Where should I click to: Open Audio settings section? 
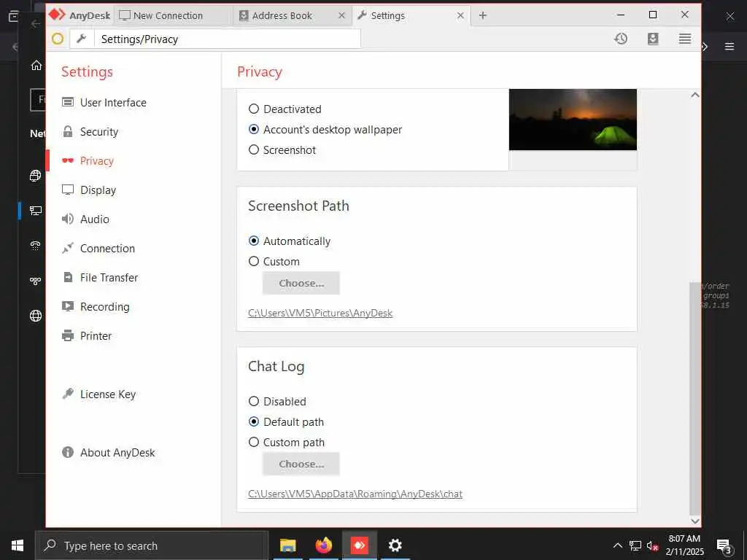94,219
